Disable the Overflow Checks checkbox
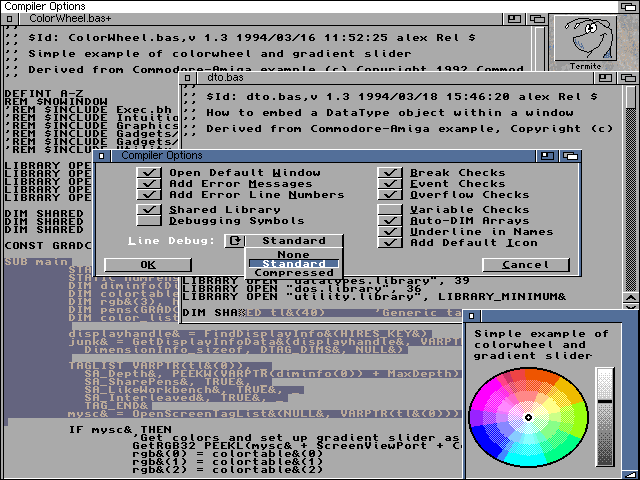640x480 pixels. [390, 195]
